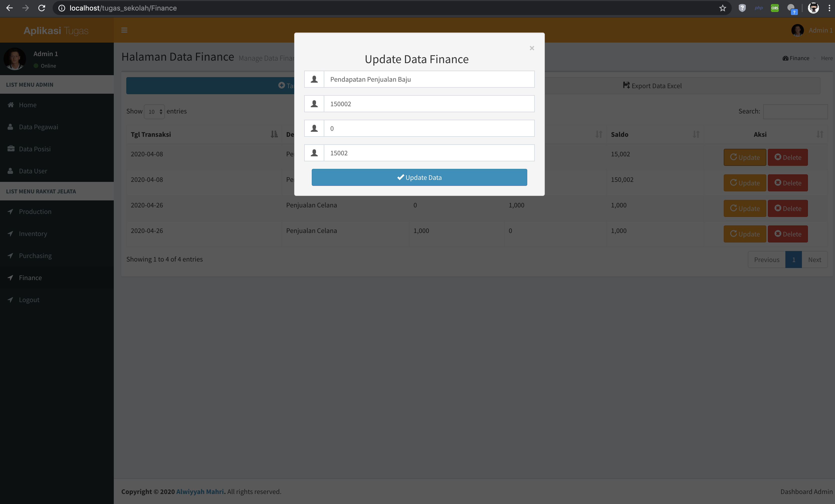Select the Production paper-plane icon
Image resolution: width=835 pixels, height=504 pixels.
pyautogui.click(x=11, y=211)
